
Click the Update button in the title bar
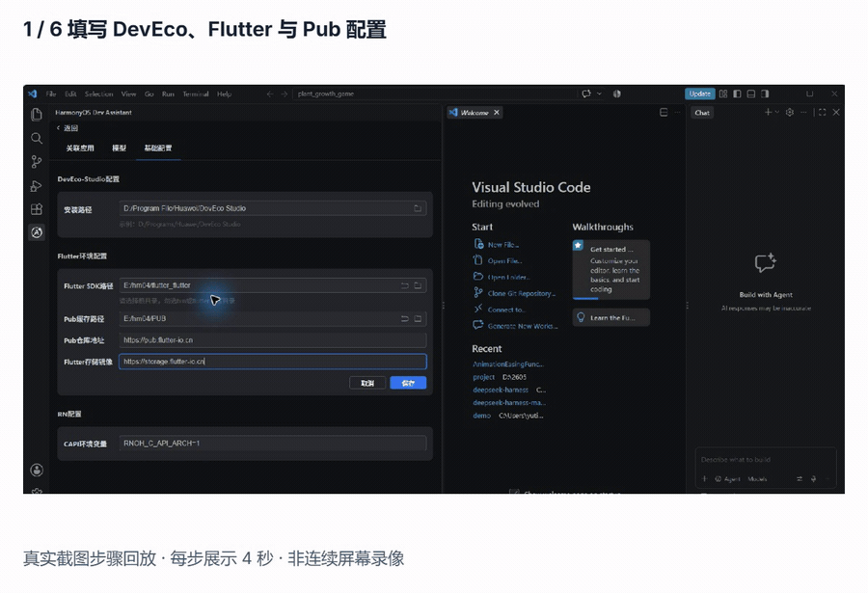pos(700,94)
